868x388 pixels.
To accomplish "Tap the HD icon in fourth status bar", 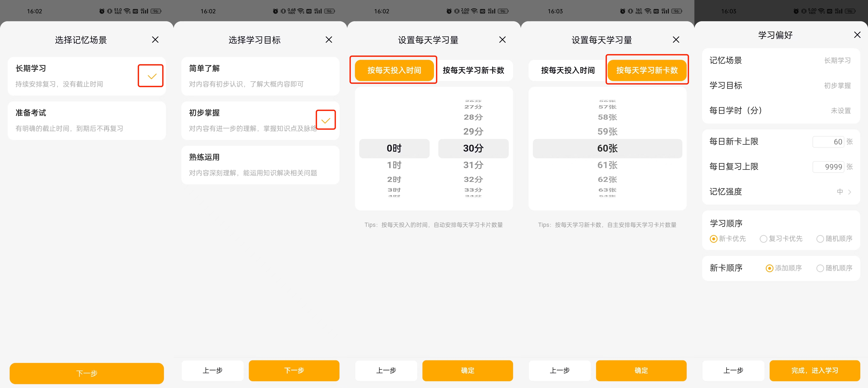I will click(656, 11).
